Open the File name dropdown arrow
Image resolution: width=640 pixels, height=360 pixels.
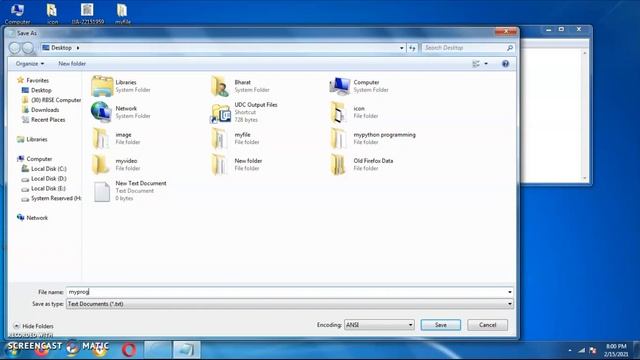tap(509, 292)
